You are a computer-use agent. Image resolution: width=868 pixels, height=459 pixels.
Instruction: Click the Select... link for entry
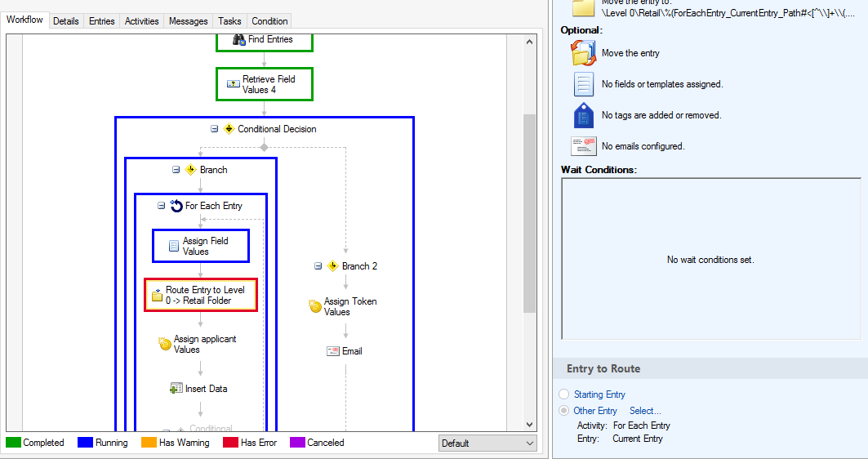[645, 411]
